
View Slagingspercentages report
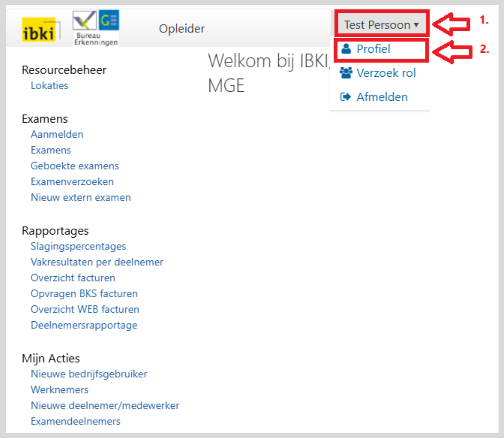[x=78, y=246]
